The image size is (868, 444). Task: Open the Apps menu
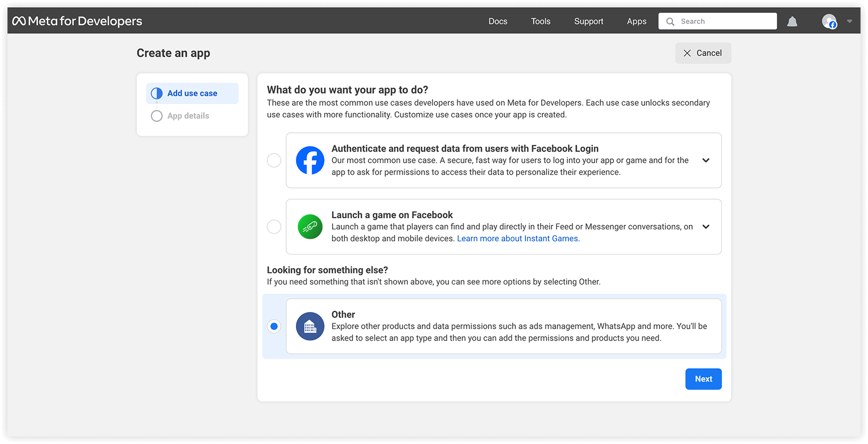pyautogui.click(x=637, y=21)
